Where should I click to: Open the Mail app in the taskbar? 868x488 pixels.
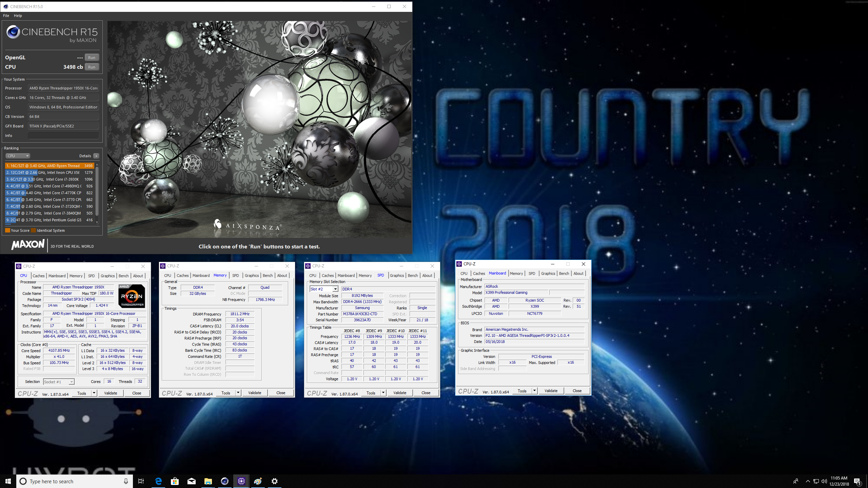(x=191, y=481)
